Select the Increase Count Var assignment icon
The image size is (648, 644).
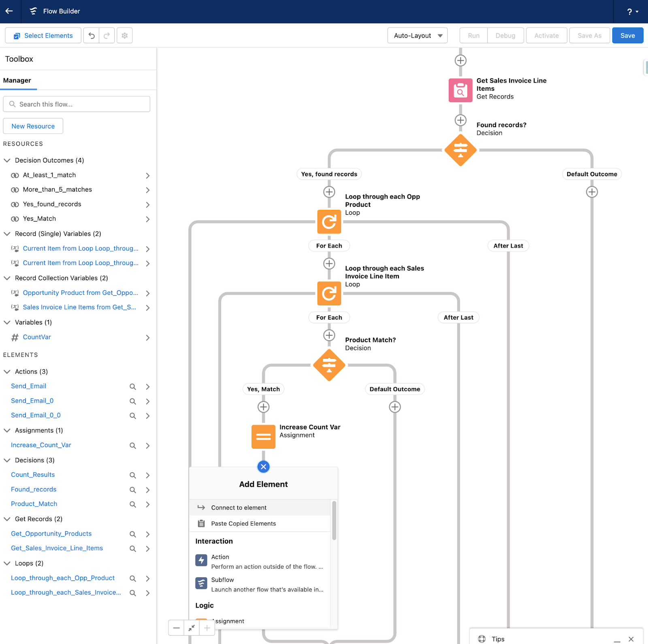263,437
